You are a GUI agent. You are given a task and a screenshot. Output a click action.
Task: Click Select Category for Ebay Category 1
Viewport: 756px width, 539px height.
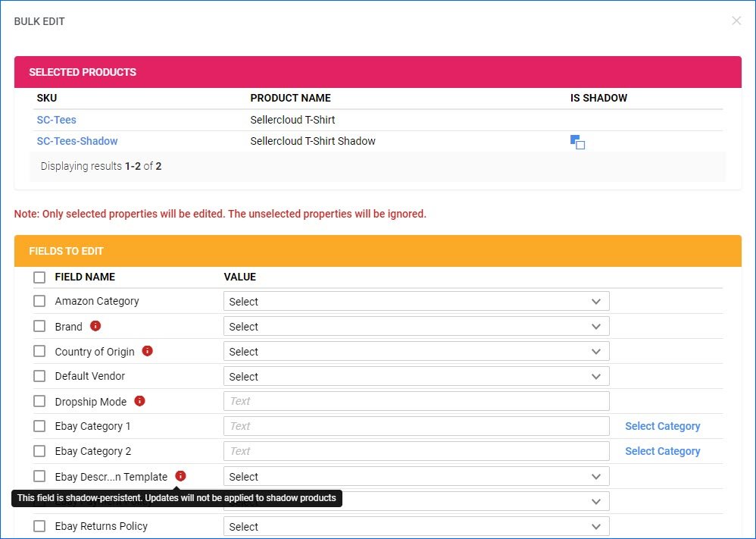tap(663, 426)
